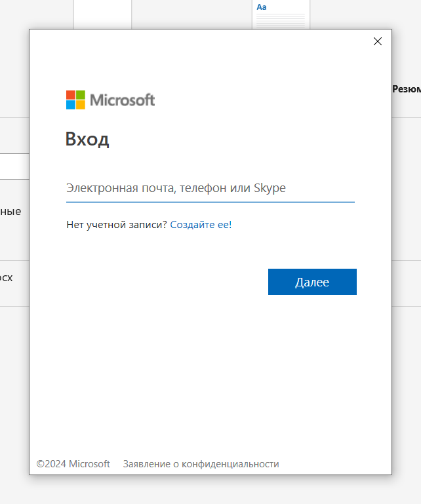Select the 'Aa' document template thumbnail behind
The width and height of the screenshot is (421, 504).
281,14
